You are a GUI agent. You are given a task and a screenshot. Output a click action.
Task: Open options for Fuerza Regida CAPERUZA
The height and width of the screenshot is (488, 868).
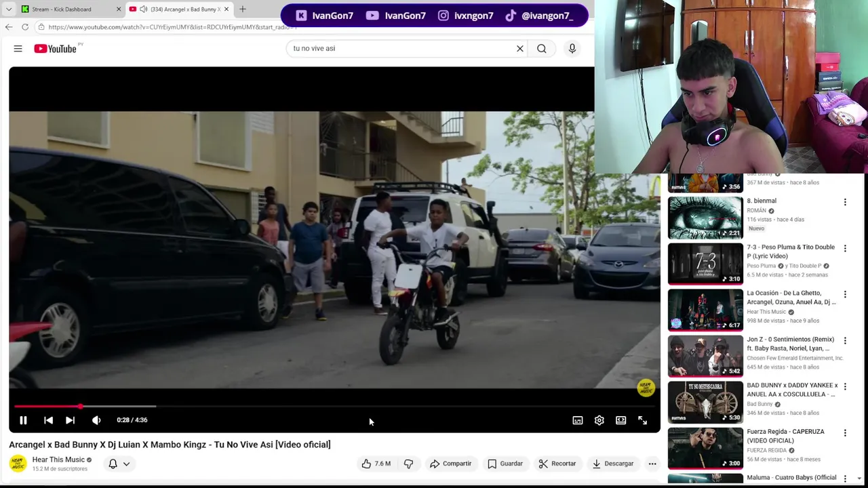[845, 432]
